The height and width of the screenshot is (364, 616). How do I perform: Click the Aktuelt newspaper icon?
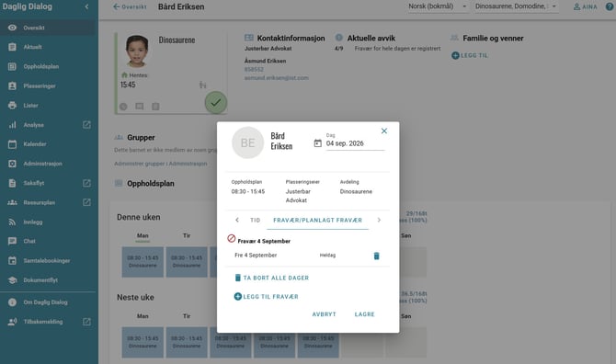point(12,47)
